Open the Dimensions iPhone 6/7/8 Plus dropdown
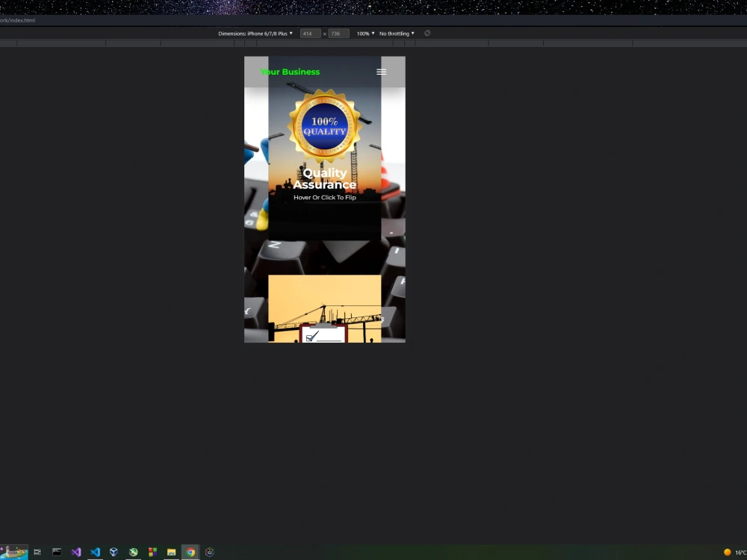The image size is (747, 560). pyautogui.click(x=255, y=34)
